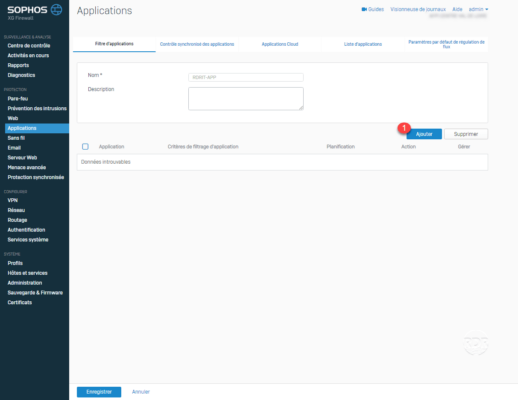518x400 pixels.
Task: Go to Centre de contrôle in sidebar
Action: pyautogui.click(x=29, y=46)
